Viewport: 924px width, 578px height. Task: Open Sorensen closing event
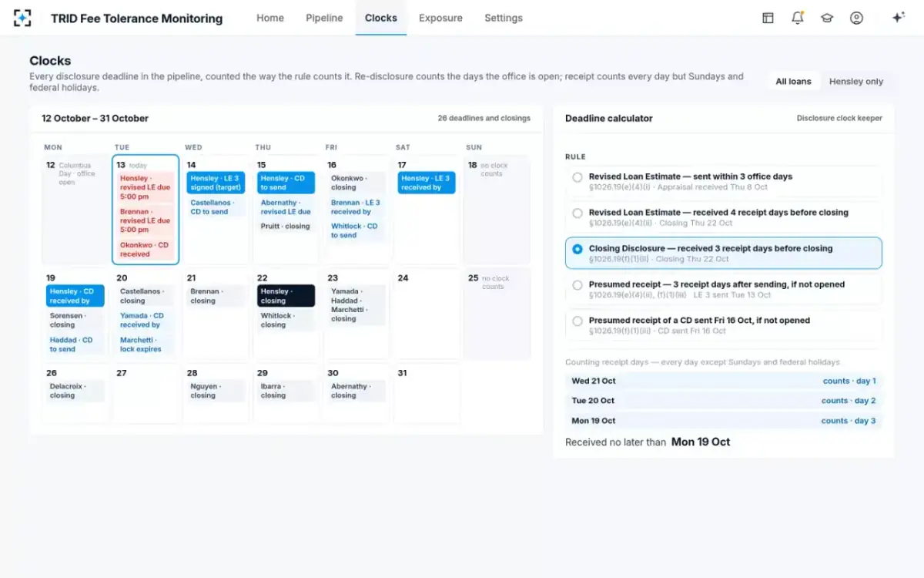click(75, 320)
